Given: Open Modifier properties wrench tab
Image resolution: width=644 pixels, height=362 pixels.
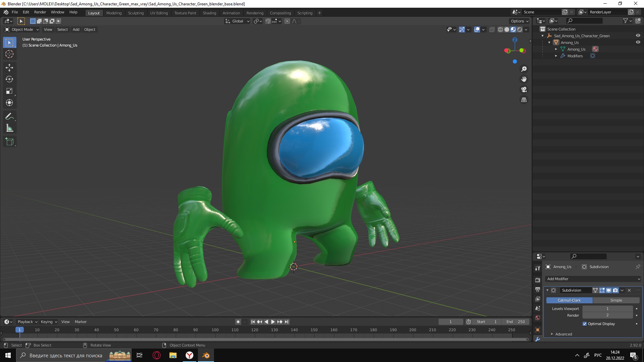Looking at the screenshot, I should pos(538,339).
